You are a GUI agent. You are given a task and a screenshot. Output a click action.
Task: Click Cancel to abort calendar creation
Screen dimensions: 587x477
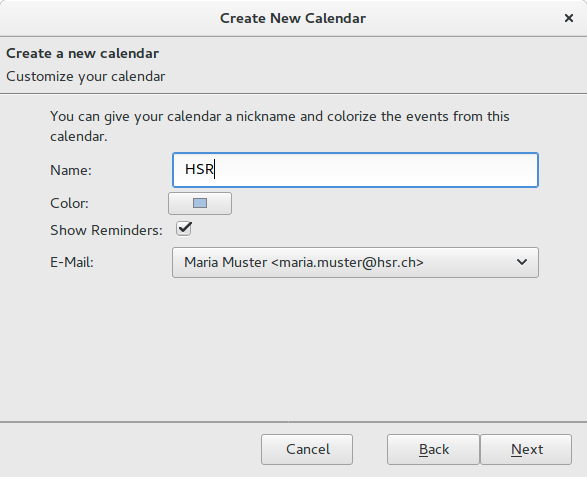[307, 449]
